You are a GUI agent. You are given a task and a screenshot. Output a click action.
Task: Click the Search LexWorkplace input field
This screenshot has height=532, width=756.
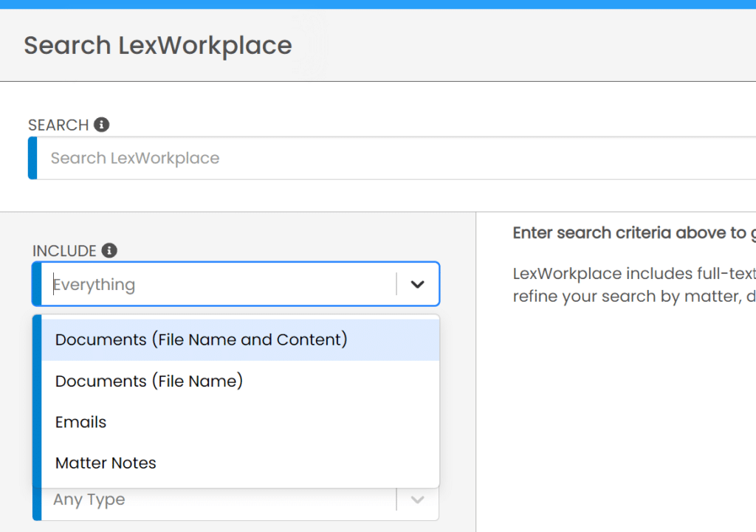coord(221,158)
